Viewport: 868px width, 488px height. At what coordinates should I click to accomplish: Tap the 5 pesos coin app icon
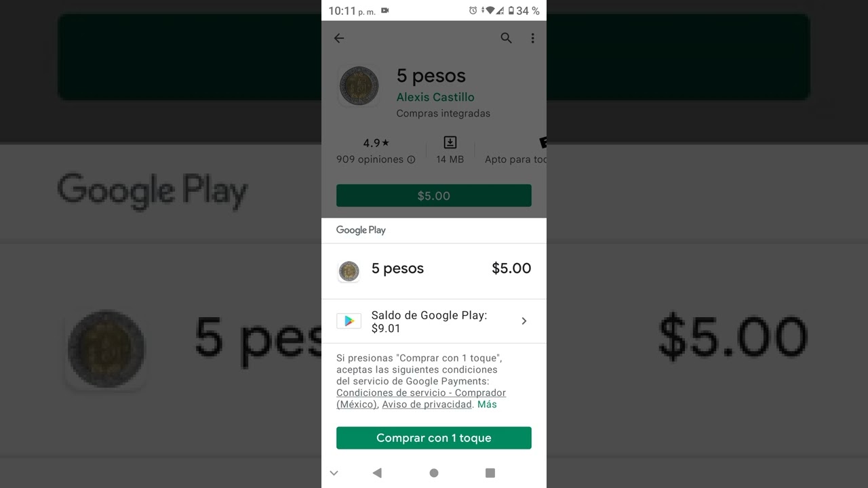coord(359,86)
